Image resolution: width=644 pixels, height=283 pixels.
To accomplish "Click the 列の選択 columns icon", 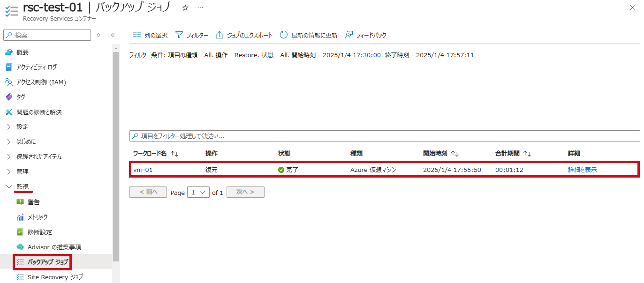I will (137, 35).
